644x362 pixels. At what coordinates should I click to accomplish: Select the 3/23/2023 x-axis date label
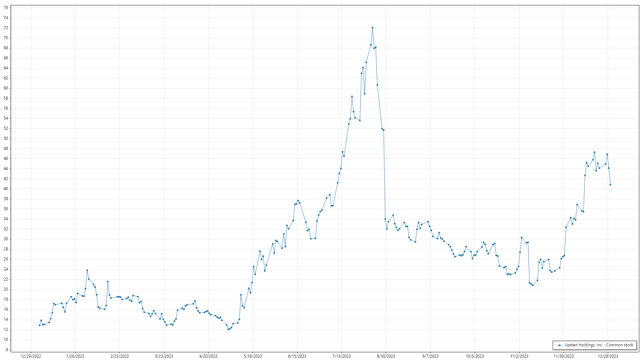pyautogui.click(x=164, y=356)
